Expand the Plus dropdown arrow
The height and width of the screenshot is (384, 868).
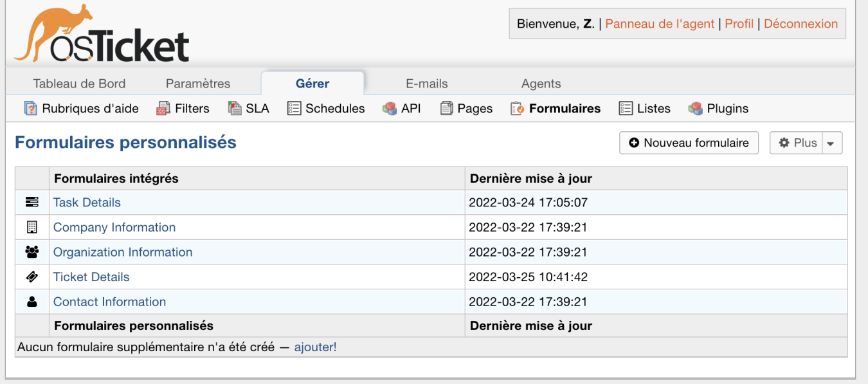pos(830,143)
